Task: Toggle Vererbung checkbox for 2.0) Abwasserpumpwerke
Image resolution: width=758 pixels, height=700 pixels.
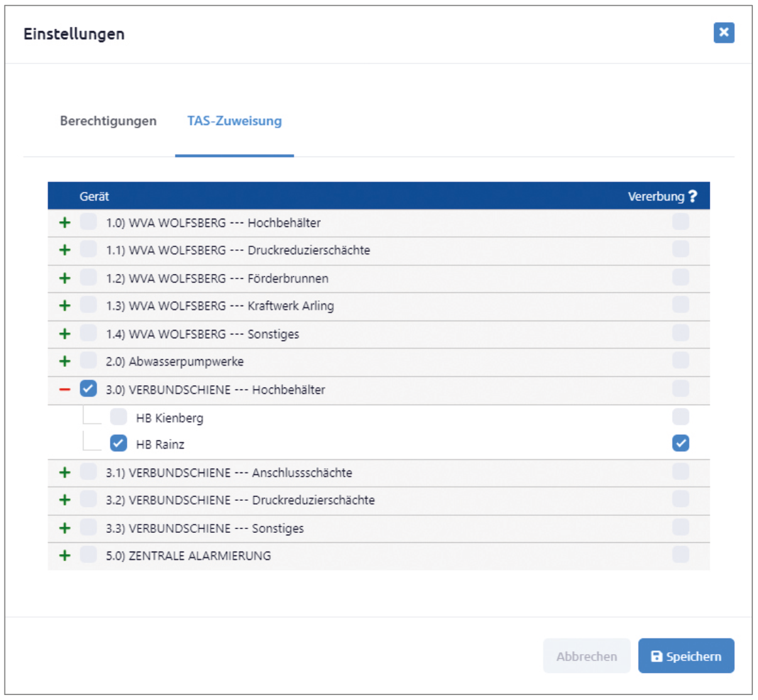Action: tap(680, 360)
